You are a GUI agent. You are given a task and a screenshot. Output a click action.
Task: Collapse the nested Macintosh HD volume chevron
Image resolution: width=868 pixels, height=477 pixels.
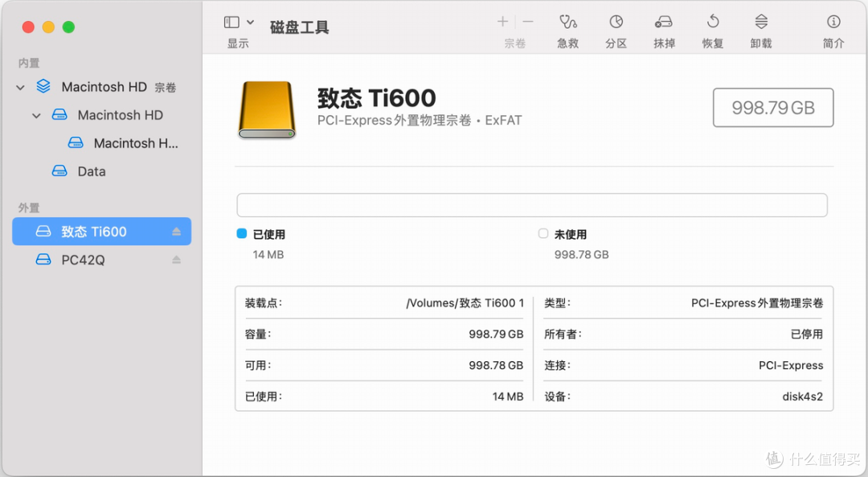pos(36,116)
